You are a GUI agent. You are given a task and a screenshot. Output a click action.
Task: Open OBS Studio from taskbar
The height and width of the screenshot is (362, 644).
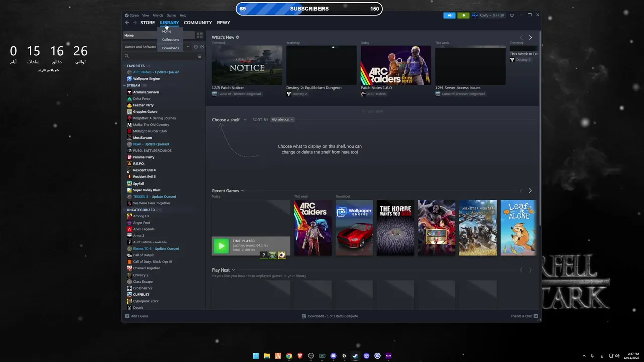(311, 356)
